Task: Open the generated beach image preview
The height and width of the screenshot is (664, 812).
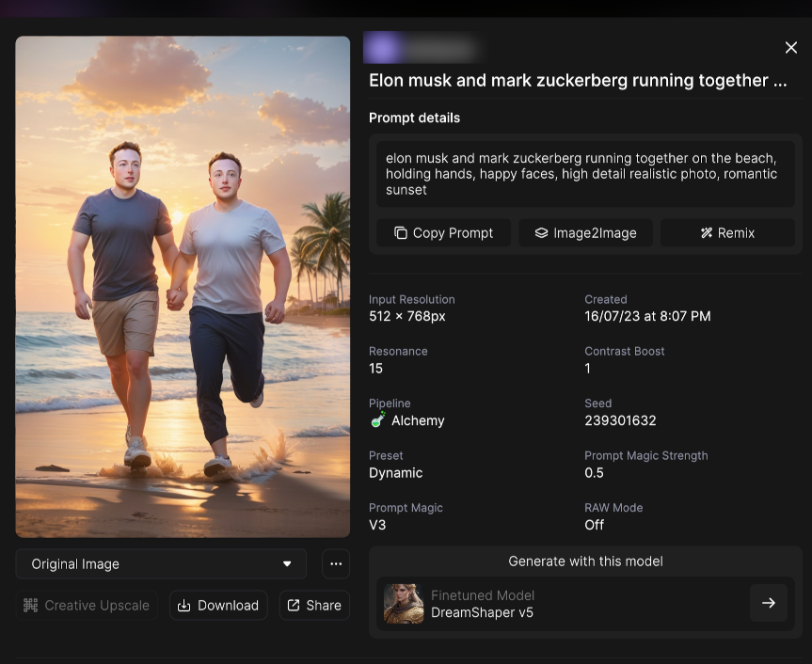Action: coord(183,287)
